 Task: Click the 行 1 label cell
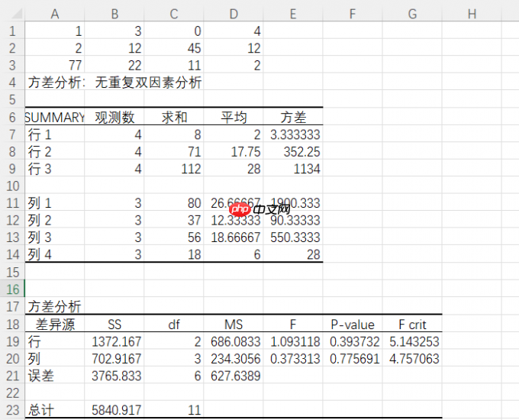point(55,134)
